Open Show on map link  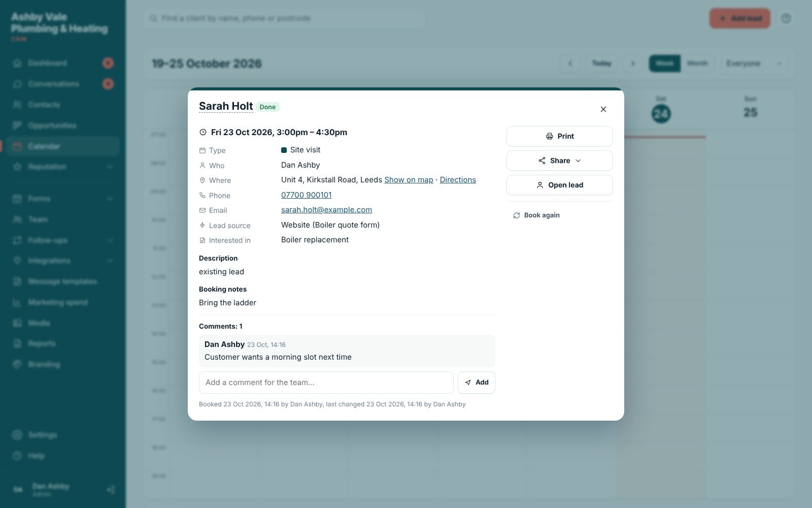pyautogui.click(x=409, y=180)
